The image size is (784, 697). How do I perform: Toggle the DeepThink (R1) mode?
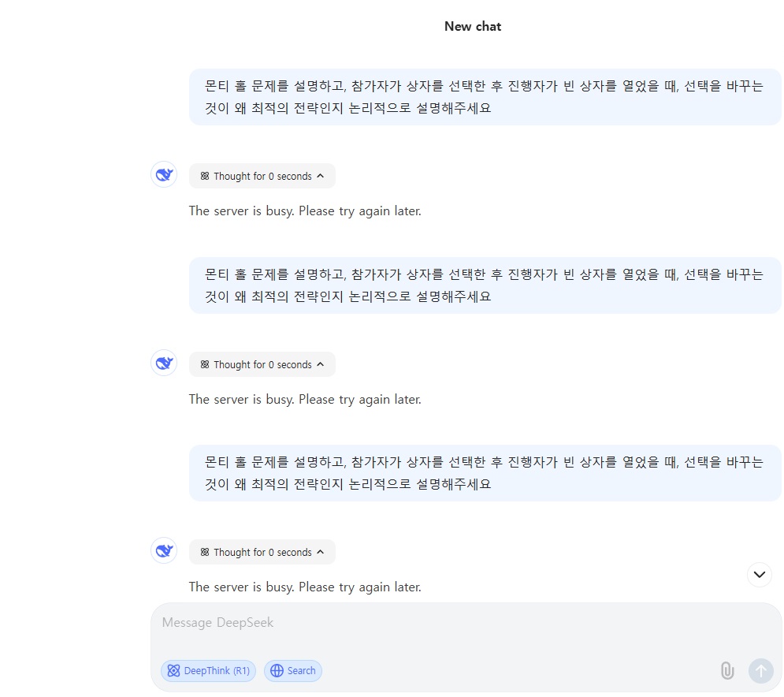click(x=209, y=671)
